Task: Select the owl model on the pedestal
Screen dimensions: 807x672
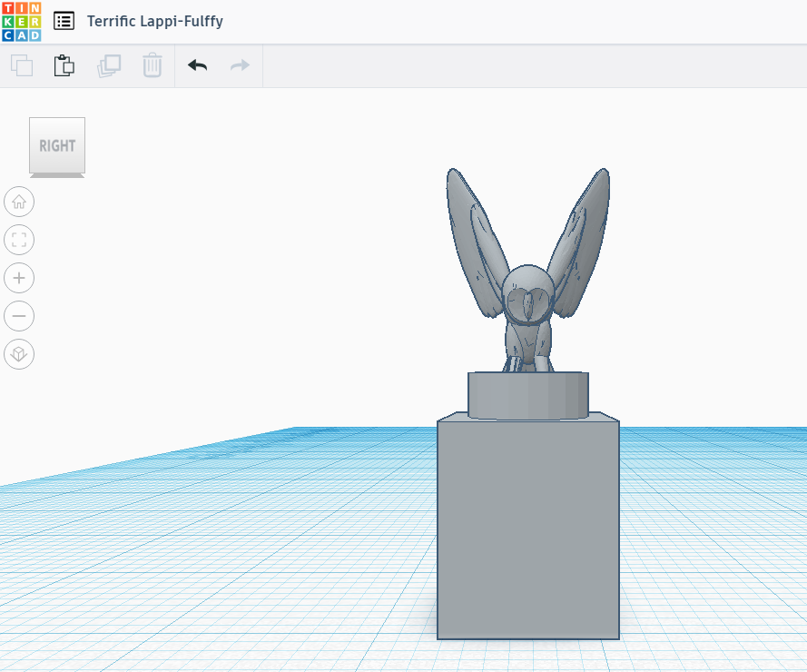Action: point(527,300)
